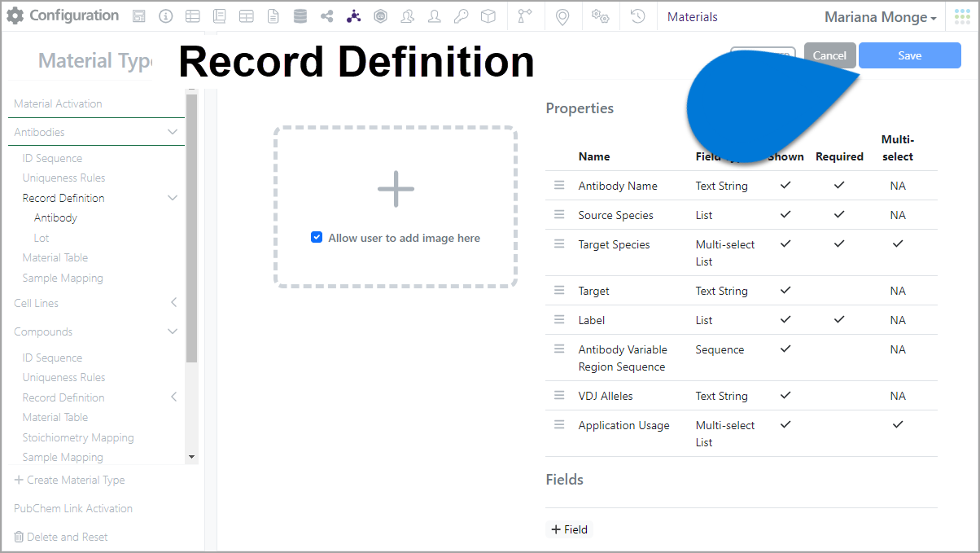Open the single user icon
The height and width of the screenshot is (553, 980).
[435, 16]
